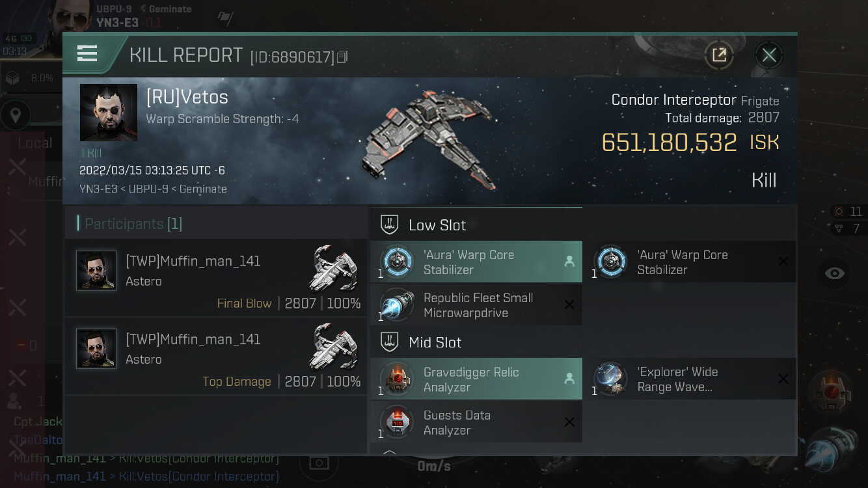Select the Gravedigger Relic Analyzer module

click(476, 379)
